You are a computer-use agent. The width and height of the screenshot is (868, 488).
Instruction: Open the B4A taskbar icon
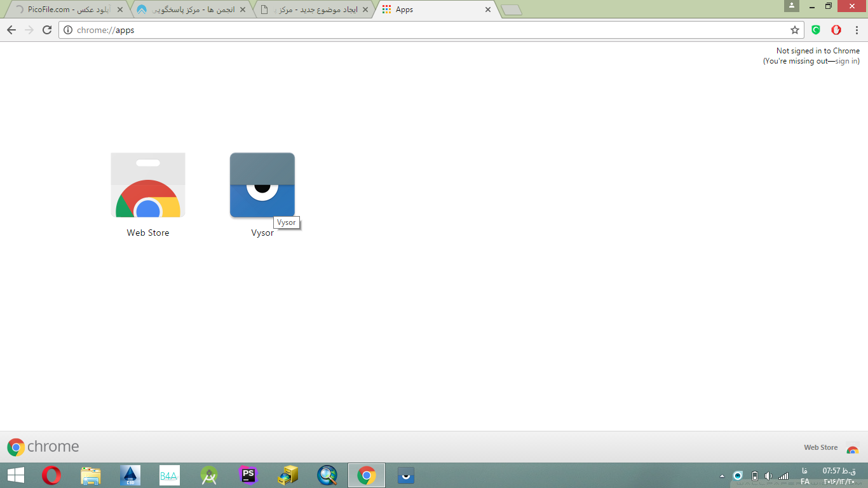(170, 475)
